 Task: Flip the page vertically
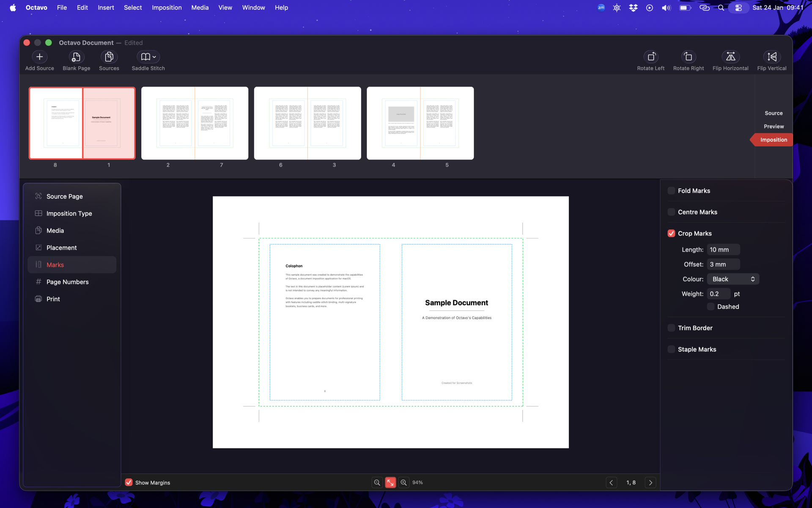771,57
